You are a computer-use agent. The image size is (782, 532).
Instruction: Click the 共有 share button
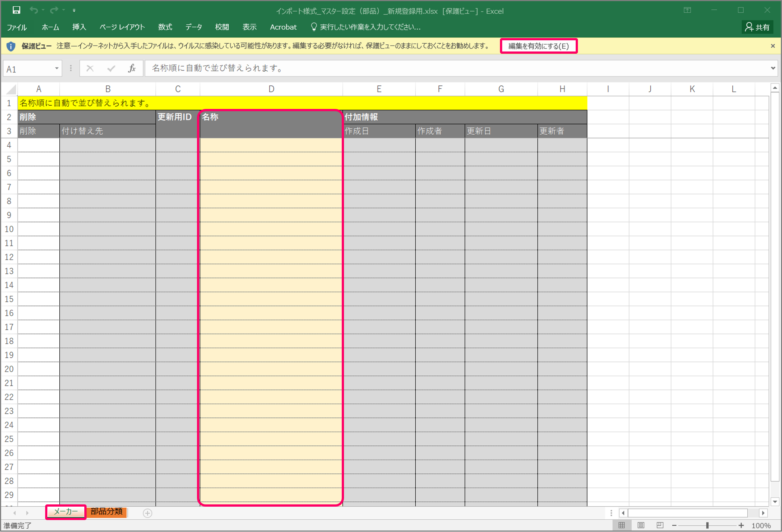[757, 27]
